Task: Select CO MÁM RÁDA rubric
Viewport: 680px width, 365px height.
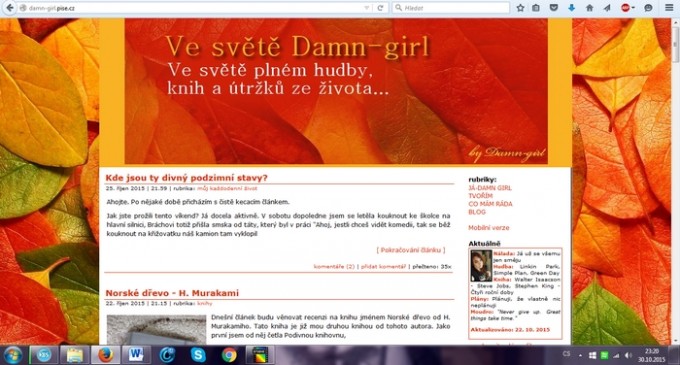Action: pyautogui.click(x=490, y=204)
